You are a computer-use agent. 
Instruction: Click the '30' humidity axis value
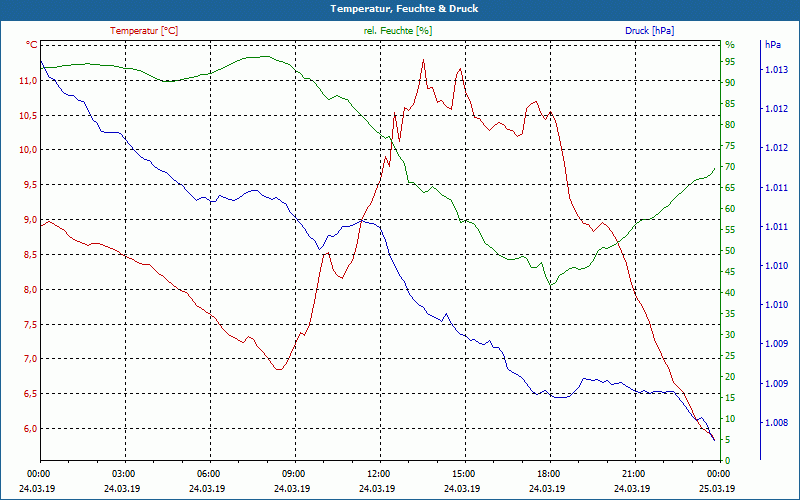point(730,335)
